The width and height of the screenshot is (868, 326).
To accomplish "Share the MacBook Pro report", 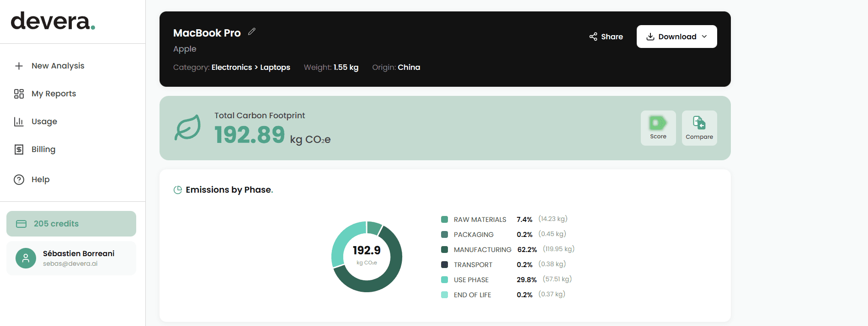I will (x=606, y=37).
